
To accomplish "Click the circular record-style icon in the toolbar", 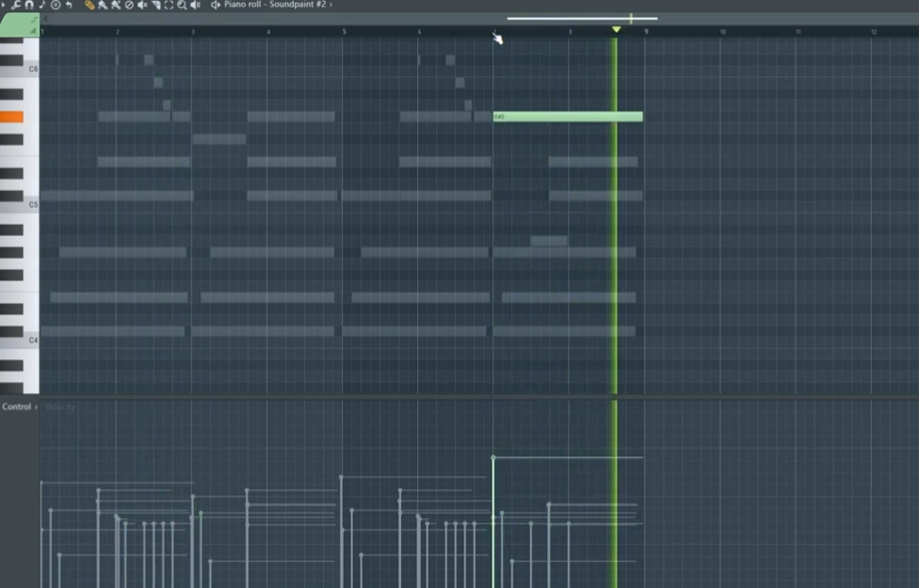I will tap(56, 5).
